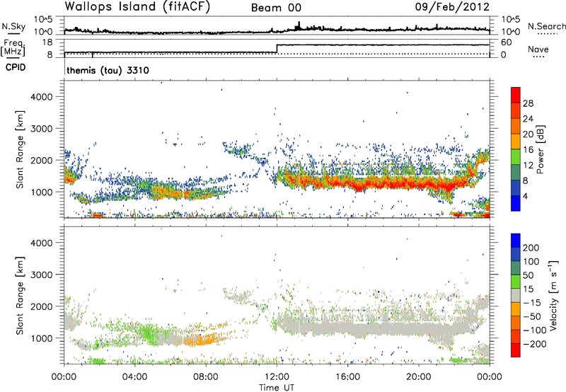This screenshot has height=392, width=566.
Task: Click the '18' frequency axis tick label
Action: [47, 42]
